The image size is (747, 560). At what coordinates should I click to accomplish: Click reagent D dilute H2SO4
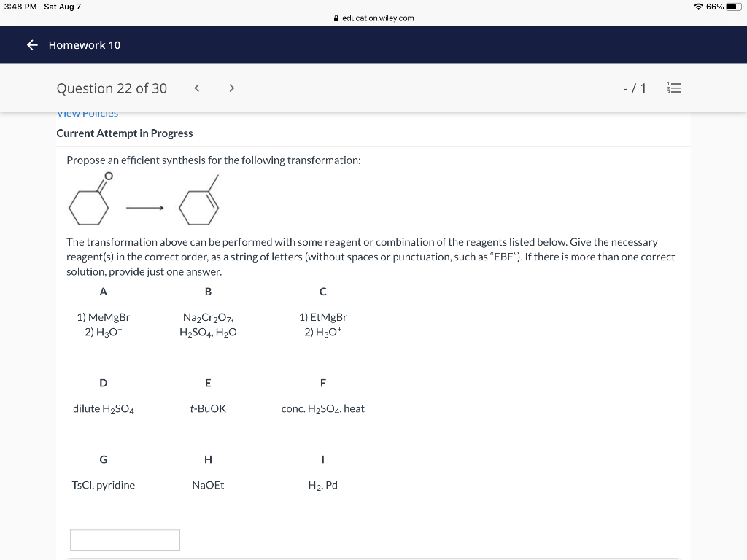(104, 409)
